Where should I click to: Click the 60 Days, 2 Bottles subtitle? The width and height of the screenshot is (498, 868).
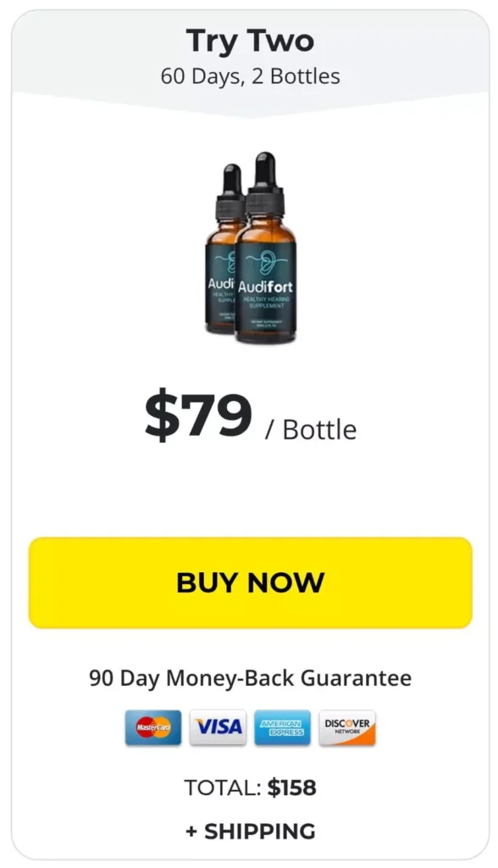click(x=250, y=76)
